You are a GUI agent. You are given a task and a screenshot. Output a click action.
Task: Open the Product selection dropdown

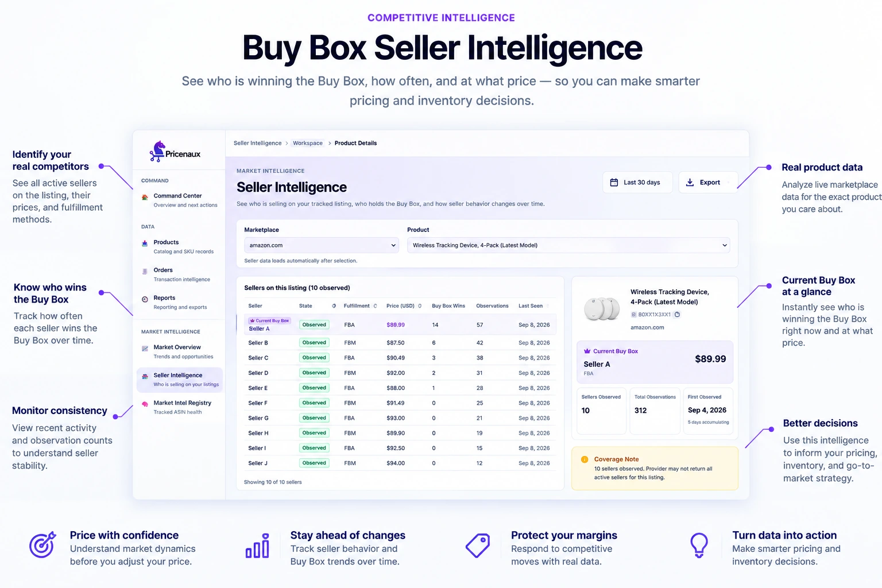(x=568, y=245)
